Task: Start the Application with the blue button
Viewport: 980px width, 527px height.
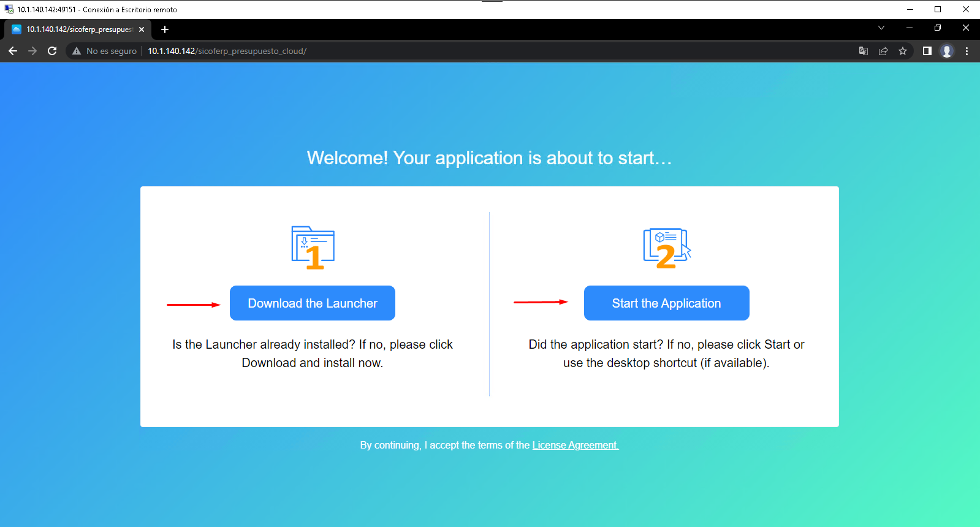Action: coord(666,303)
